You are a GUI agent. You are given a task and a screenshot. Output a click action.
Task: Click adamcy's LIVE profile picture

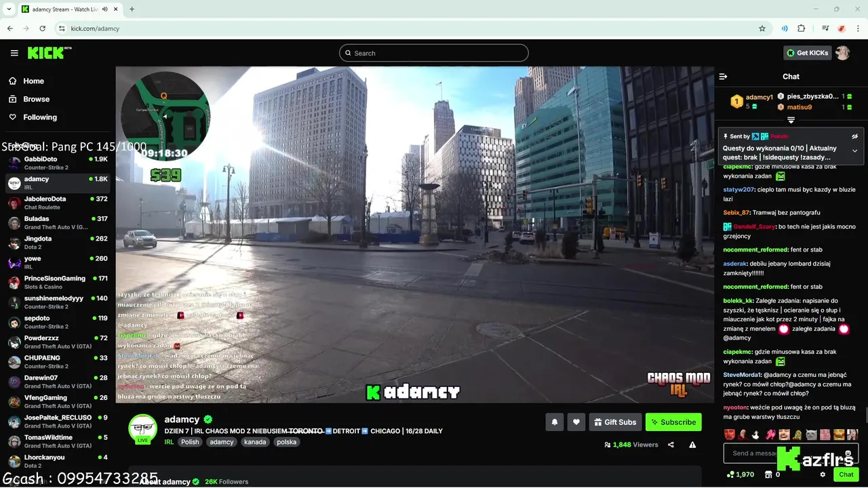pyautogui.click(x=143, y=428)
